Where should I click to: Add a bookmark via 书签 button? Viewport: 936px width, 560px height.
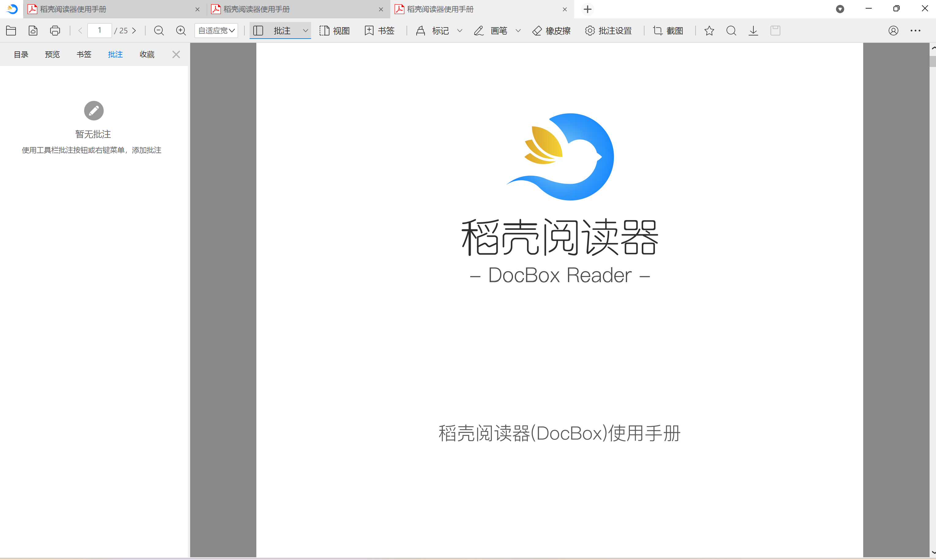click(380, 31)
